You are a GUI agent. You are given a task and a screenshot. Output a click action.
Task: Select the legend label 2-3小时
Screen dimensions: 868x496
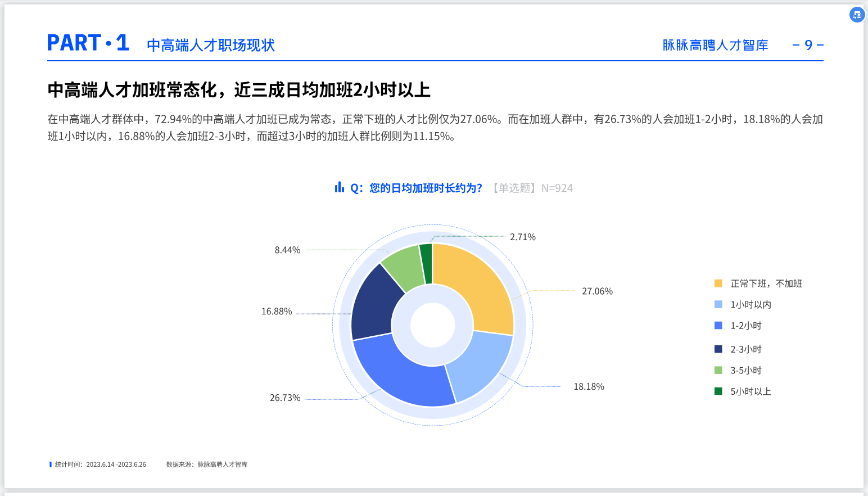(746, 349)
